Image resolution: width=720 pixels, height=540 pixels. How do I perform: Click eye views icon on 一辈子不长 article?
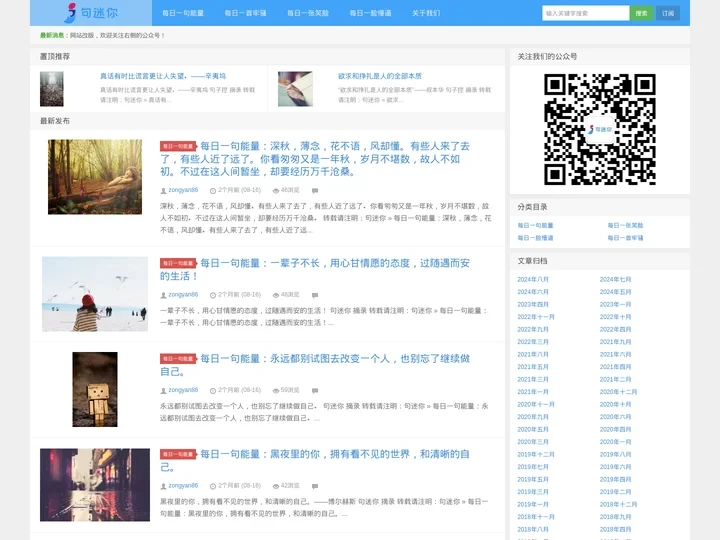(x=276, y=295)
